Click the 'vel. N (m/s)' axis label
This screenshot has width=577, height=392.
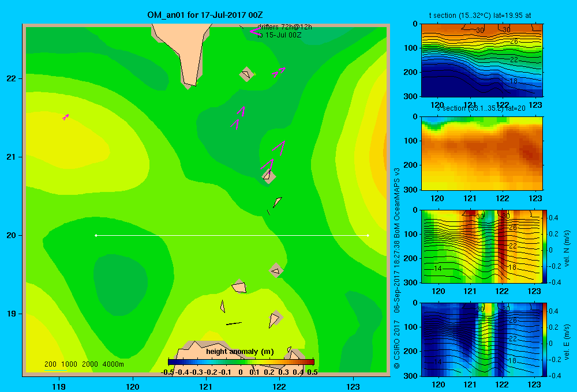pos(567,248)
